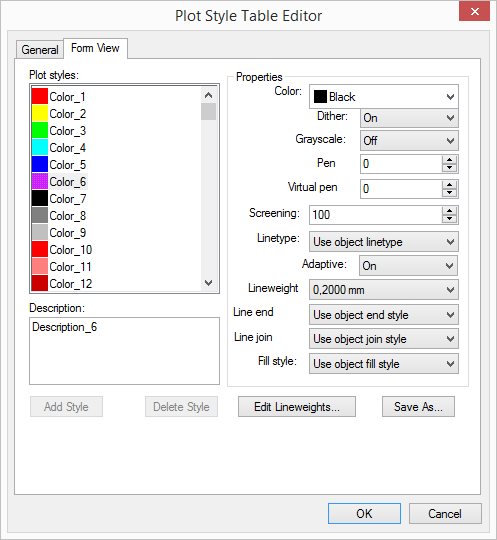Open the Linetype dropdown
Image resolution: width=497 pixels, height=540 pixels.
pyautogui.click(x=384, y=242)
